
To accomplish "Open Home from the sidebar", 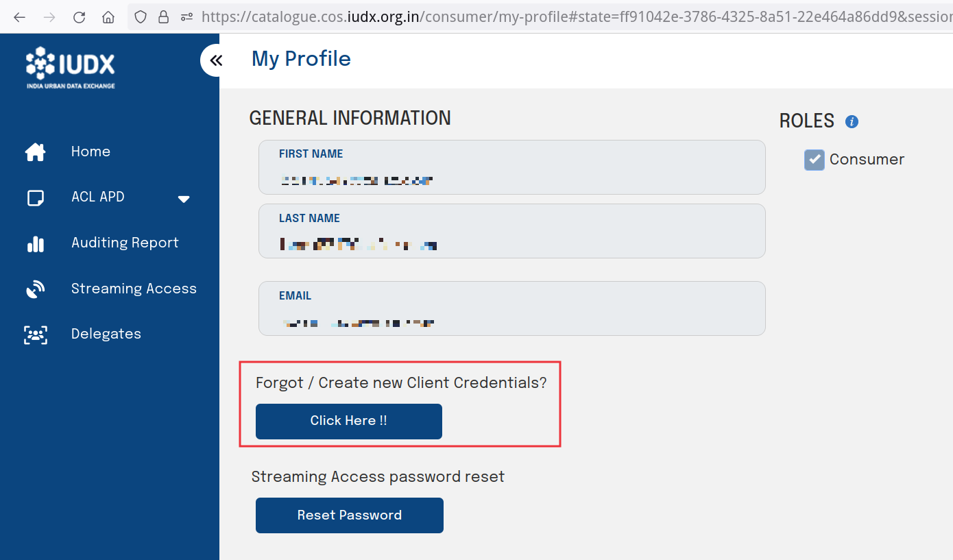I will pos(91,151).
